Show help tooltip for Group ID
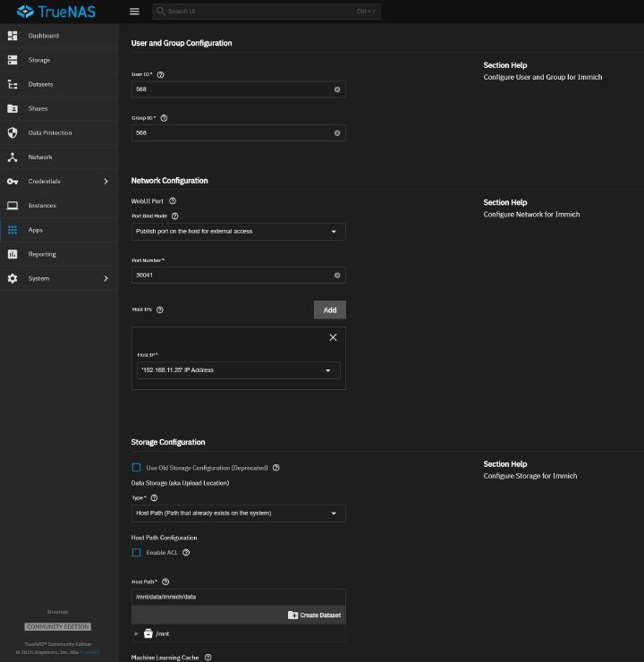Image resolution: width=644 pixels, height=662 pixels. click(x=165, y=118)
